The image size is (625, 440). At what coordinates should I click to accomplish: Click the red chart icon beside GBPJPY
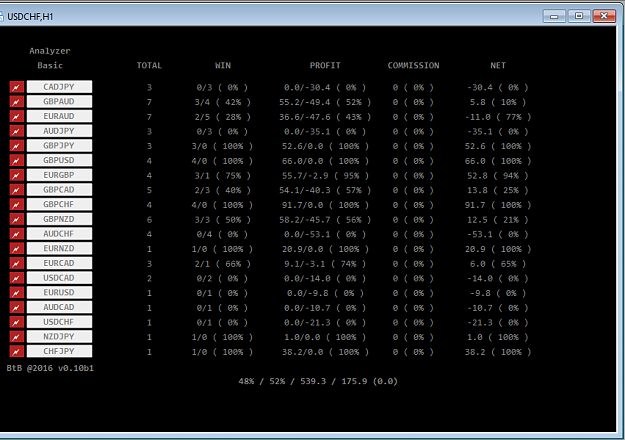[17, 146]
